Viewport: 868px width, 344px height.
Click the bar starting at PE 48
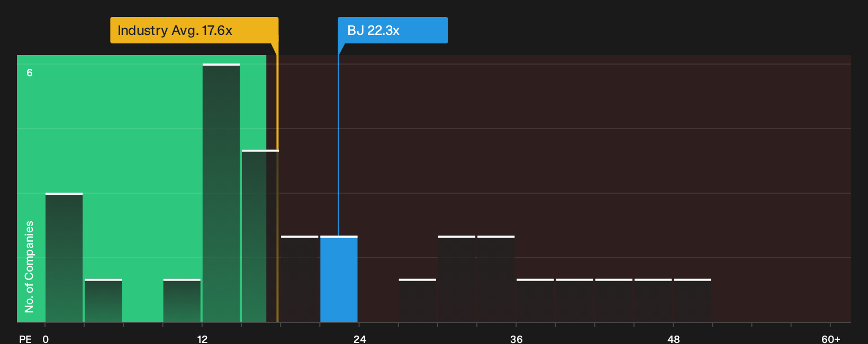click(x=692, y=300)
